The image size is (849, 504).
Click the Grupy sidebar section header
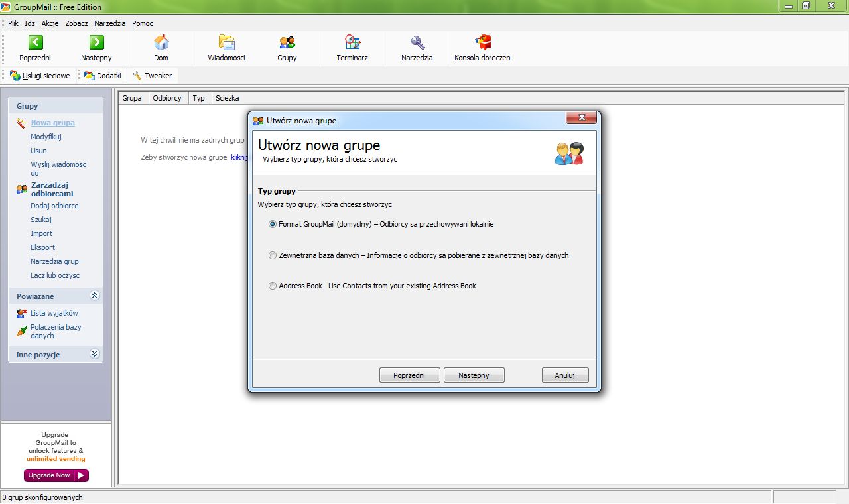pos(56,106)
